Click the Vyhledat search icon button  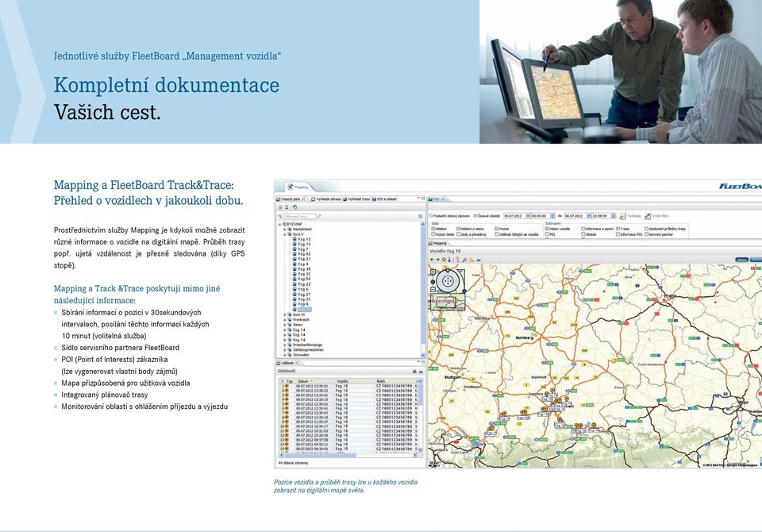click(x=623, y=217)
